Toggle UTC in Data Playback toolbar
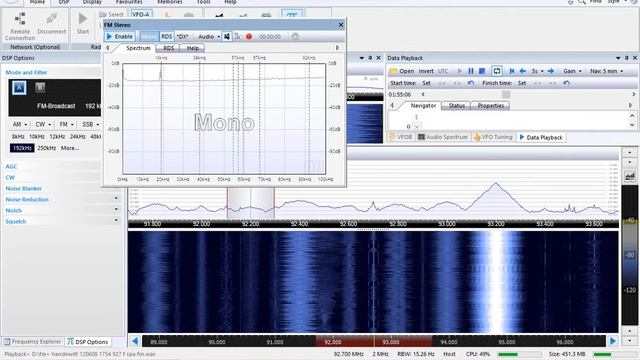 coord(442,71)
